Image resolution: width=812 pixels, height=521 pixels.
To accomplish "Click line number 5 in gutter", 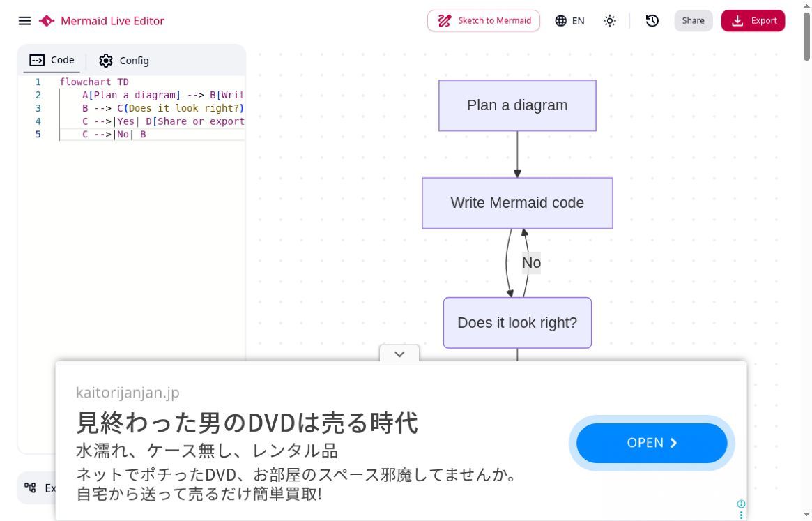I will [38, 135].
